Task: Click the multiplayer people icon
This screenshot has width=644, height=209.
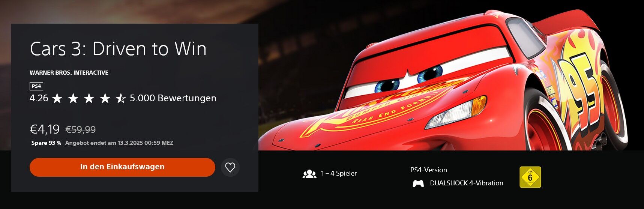Action: pos(309,174)
